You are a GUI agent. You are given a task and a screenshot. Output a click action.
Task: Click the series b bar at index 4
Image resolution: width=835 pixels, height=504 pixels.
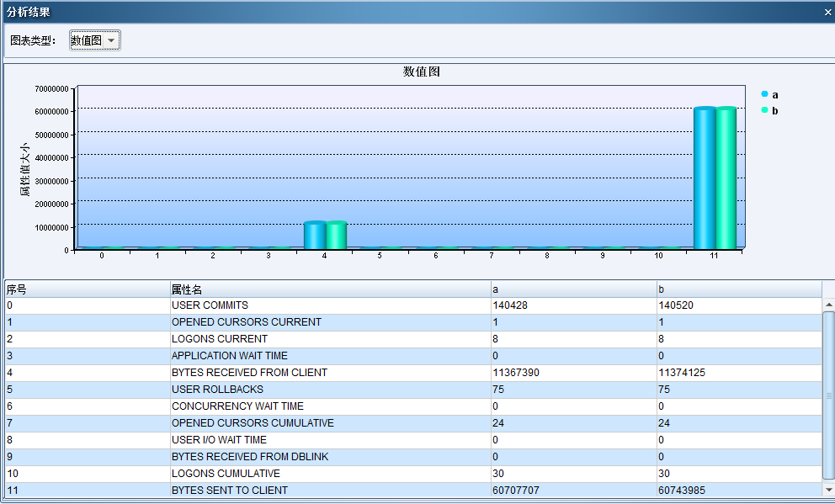point(336,236)
